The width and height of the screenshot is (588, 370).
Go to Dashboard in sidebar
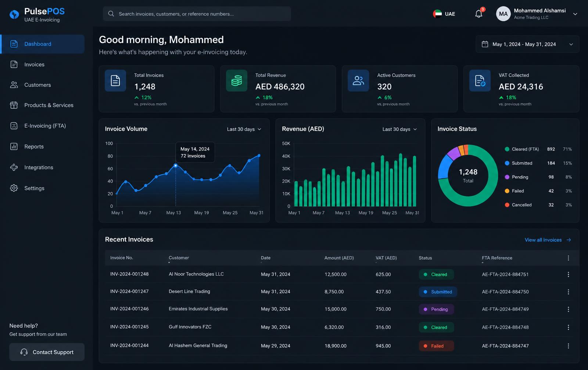click(x=43, y=44)
